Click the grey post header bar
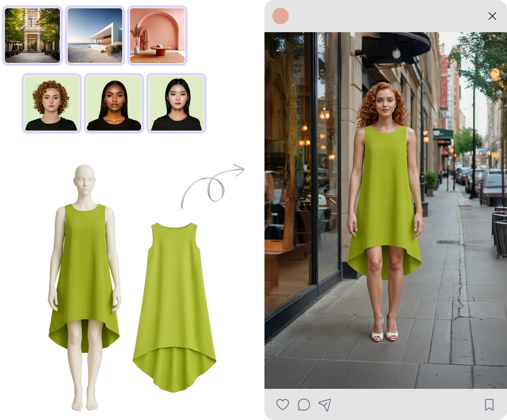507x420 pixels. [x=385, y=16]
